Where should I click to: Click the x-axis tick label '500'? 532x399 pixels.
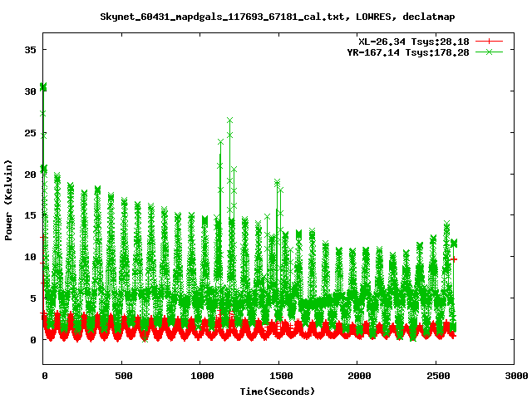124,376
